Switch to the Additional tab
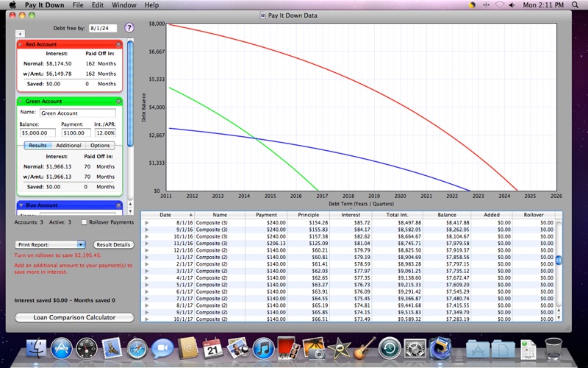 coord(68,145)
